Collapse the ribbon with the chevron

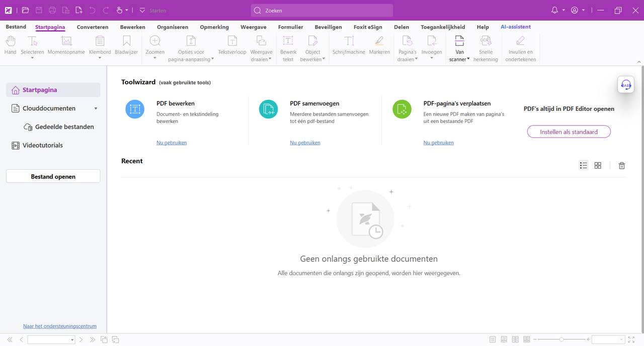(639, 62)
